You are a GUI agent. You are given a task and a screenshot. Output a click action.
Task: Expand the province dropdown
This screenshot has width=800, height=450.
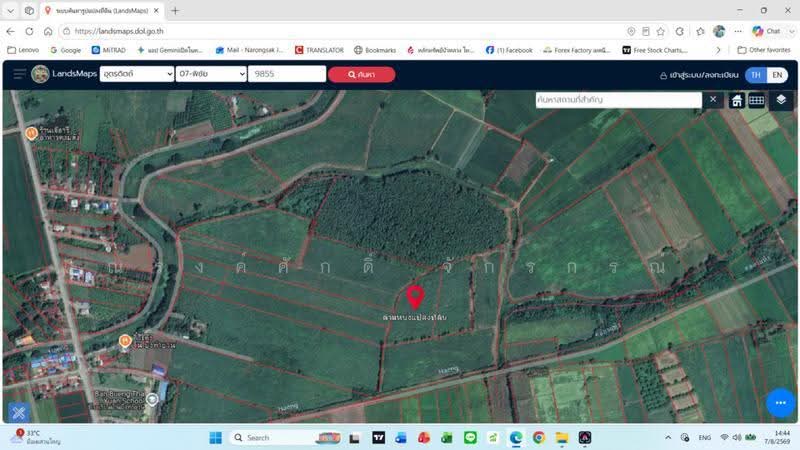click(x=137, y=74)
